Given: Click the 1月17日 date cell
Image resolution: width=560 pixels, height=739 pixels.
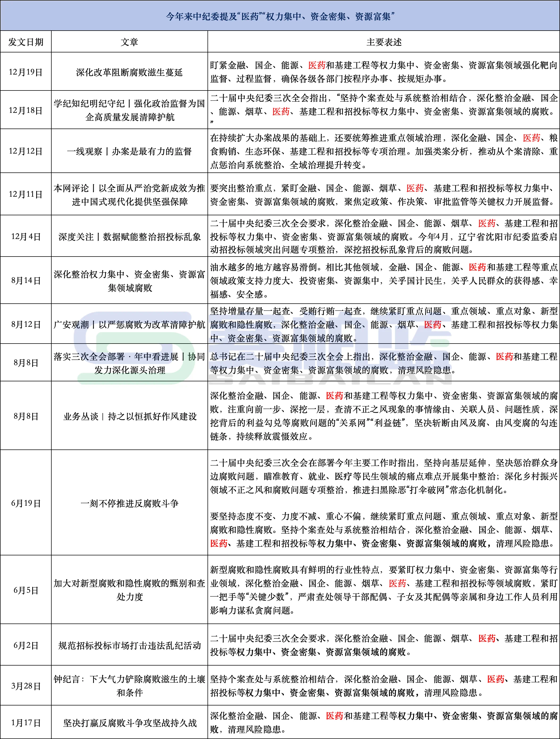Looking at the screenshot, I should pos(26,723).
